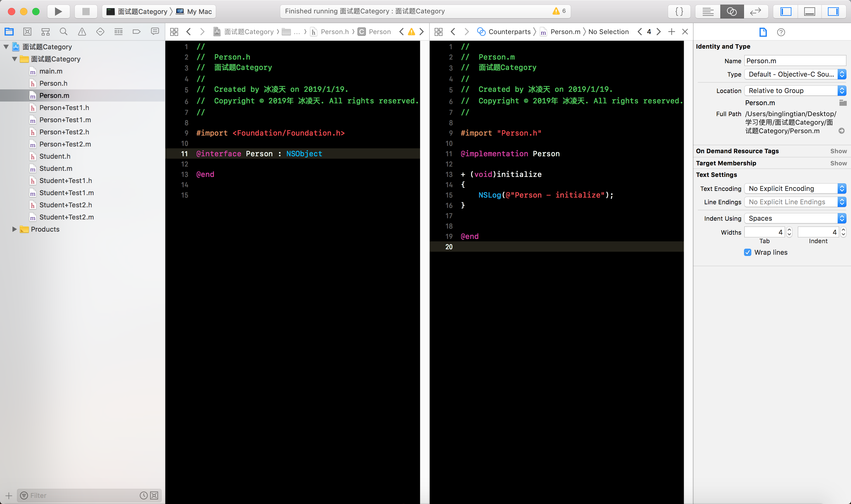Screen dimensions: 851x504
Task: Select Student+Test1.m in the project navigator
Action: tap(67, 193)
